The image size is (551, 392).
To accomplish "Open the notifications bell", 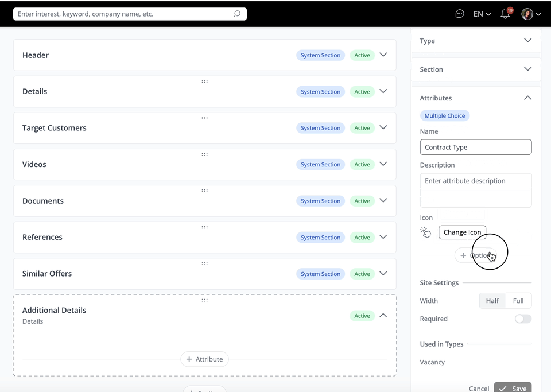I will coord(505,14).
